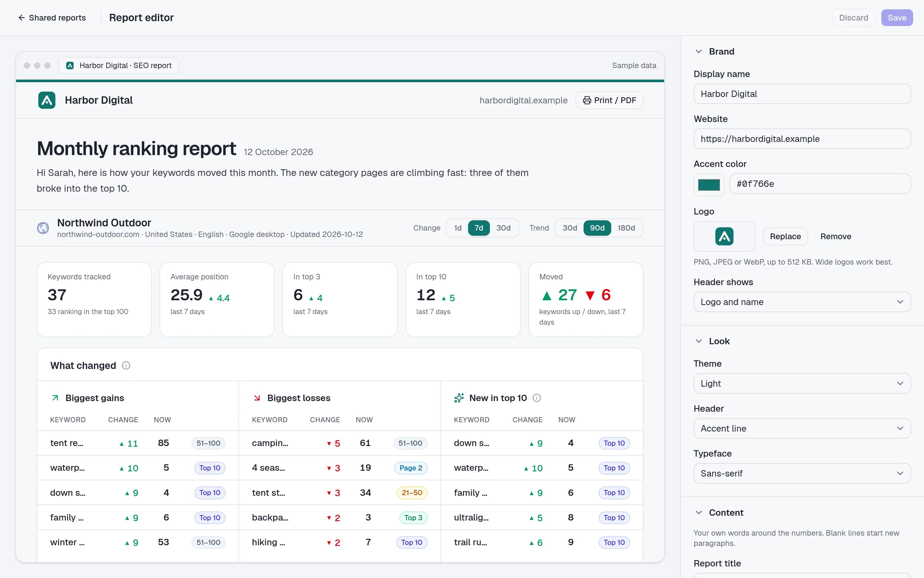The image size is (924, 578).
Task: Click the accent color hex field
Action: point(820,184)
